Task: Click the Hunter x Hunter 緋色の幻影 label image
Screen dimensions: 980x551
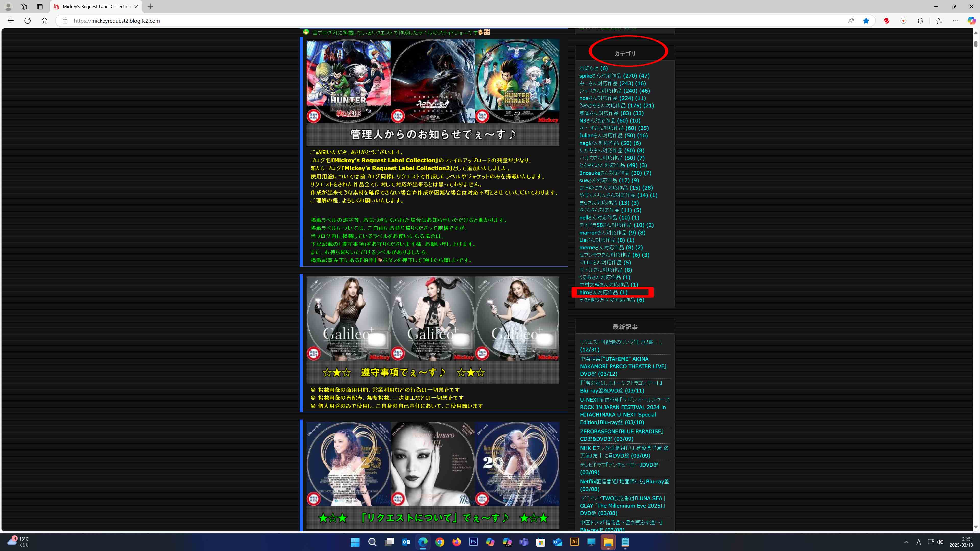Action: click(348, 81)
